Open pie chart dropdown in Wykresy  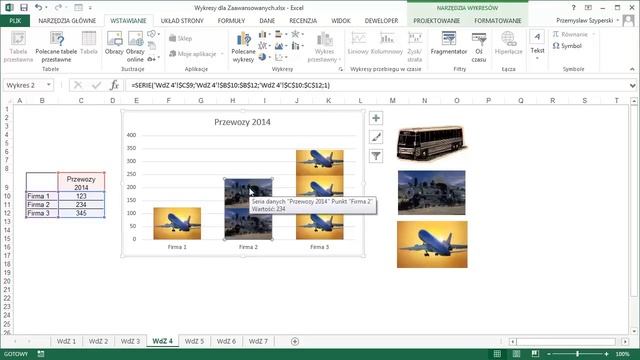(x=264, y=57)
